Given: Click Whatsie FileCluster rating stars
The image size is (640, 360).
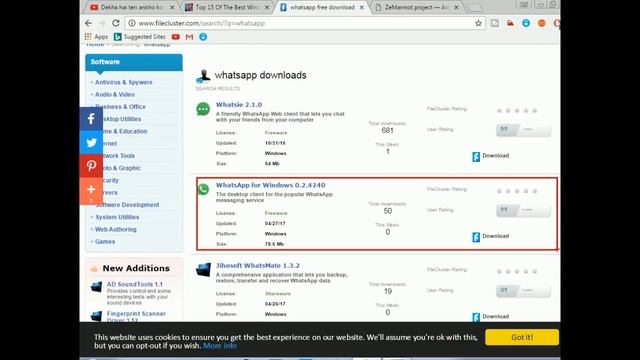Looking at the screenshot, I should pyautogui.click(x=517, y=110).
